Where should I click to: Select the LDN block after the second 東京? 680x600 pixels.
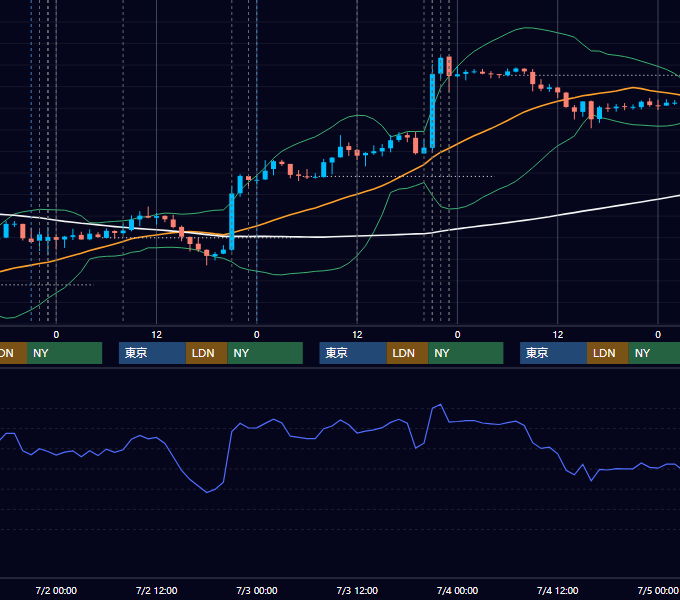click(407, 353)
